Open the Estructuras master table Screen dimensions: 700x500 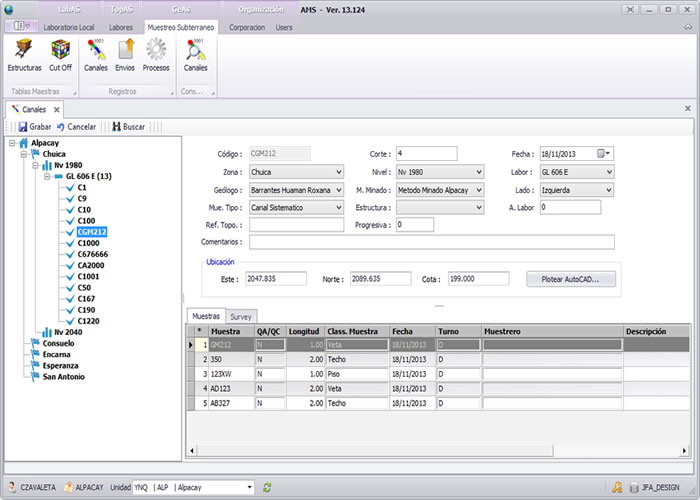pyautogui.click(x=24, y=49)
